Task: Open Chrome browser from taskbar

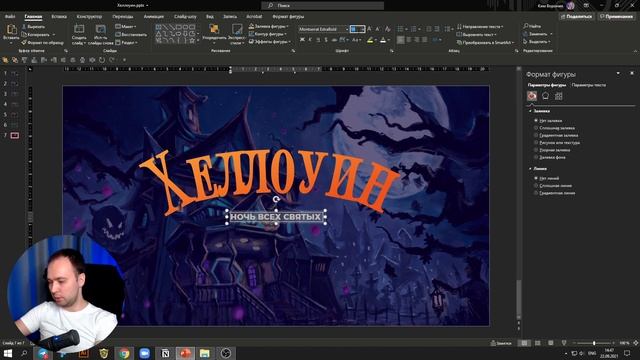Action: point(124,353)
